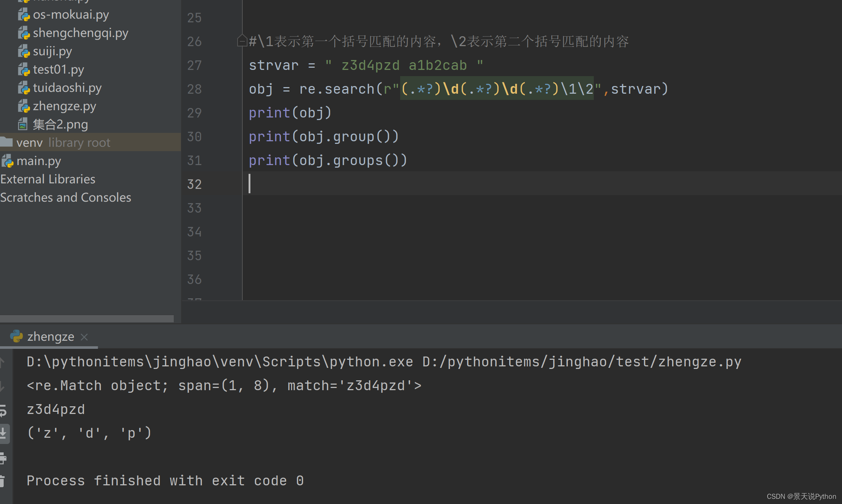This screenshot has height=504, width=842.
Task: Click the clear-all trash icon in the run console
Action: (x=2, y=481)
